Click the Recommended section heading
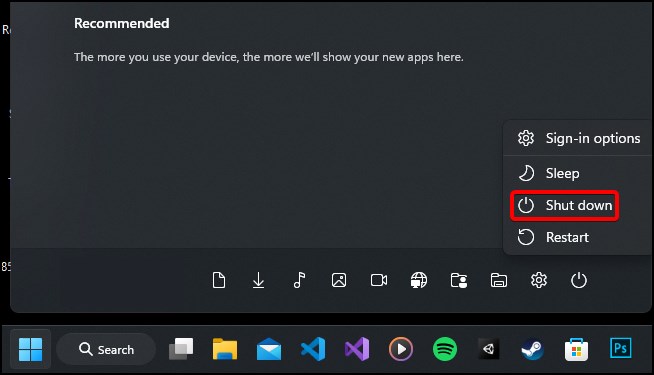 click(122, 23)
